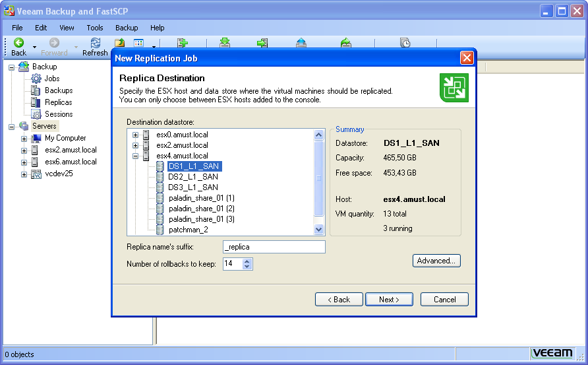The width and height of the screenshot is (588, 365).
Task: Click datastore list scroll down arrow
Action: pyautogui.click(x=319, y=229)
